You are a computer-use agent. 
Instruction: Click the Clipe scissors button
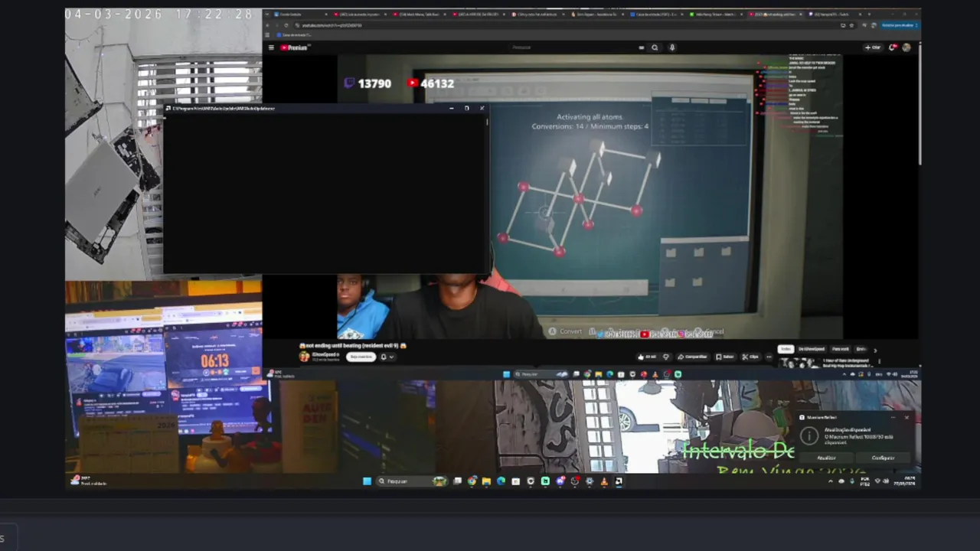[x=750, y=357]
